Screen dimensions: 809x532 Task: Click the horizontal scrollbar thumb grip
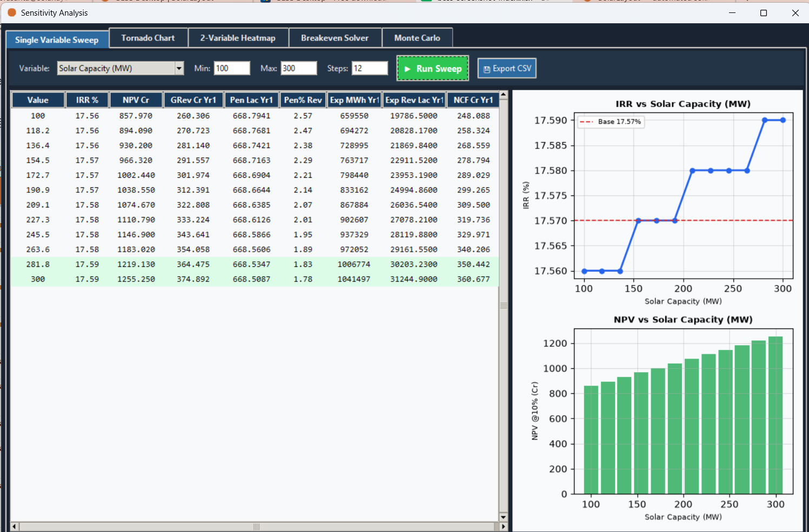point(257,527)
